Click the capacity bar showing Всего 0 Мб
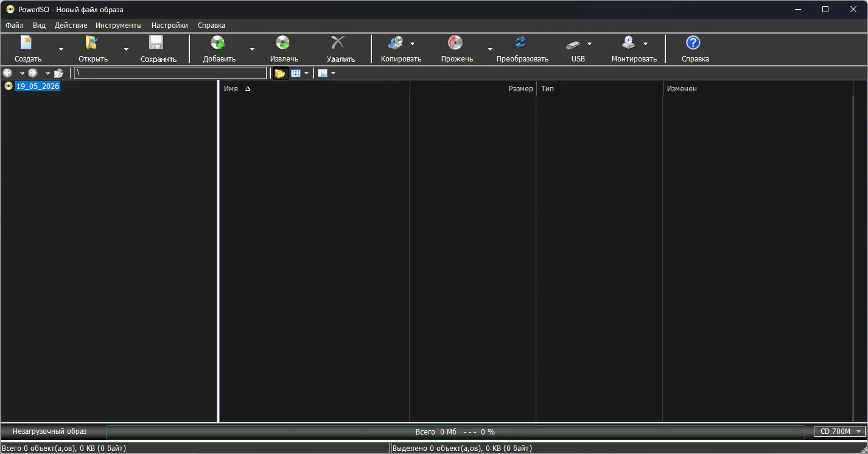The width and height of the screenshot is (868, 454). coord(455,432)
